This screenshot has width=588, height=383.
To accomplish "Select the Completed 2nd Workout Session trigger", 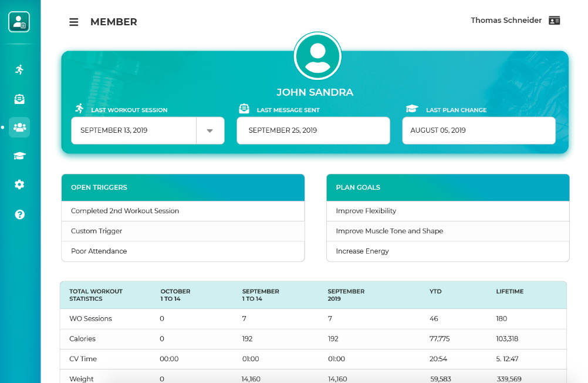I will point(125,211).
